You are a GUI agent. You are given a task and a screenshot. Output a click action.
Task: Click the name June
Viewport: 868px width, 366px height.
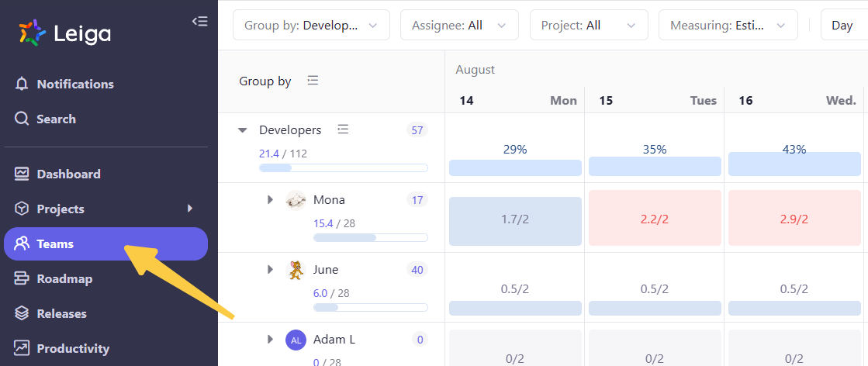pyautogui.click(x=326, y=270)
